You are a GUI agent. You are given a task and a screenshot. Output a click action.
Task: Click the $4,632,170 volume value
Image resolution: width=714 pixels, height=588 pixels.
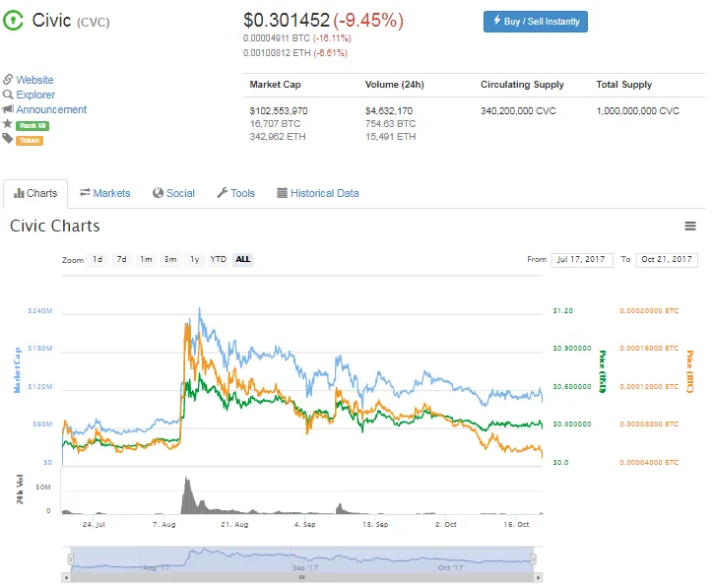pyautogui.click(x=389, y=110)
